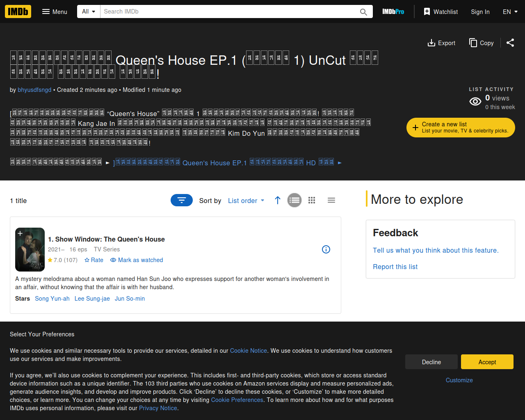Open the list filter button

pyautogui.click(x=182, y=200)
